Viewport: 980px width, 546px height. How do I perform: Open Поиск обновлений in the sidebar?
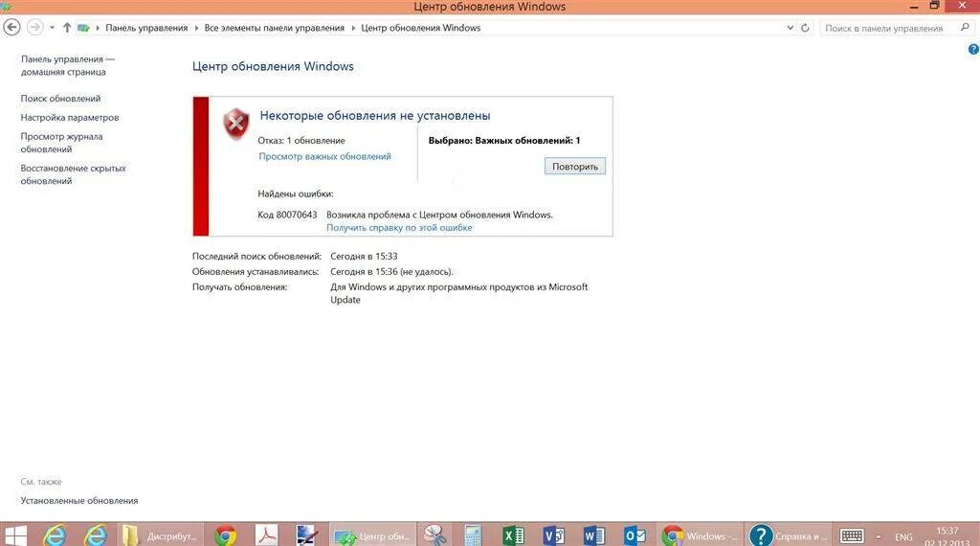(60, 99)
